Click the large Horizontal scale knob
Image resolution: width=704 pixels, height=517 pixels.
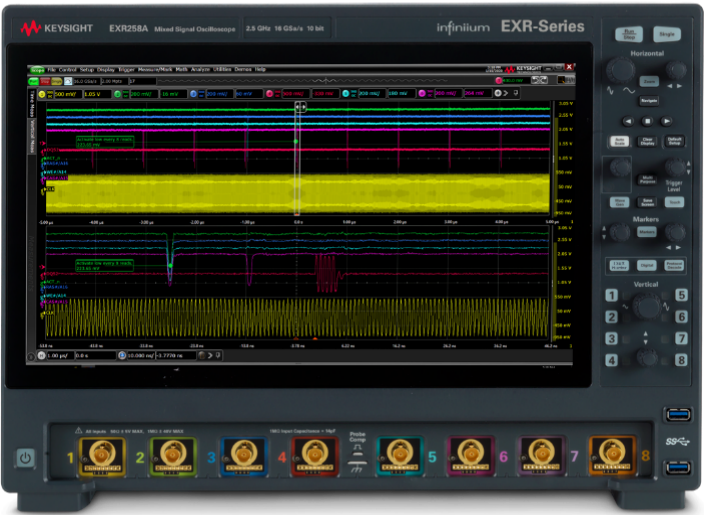(x=620, y=70)
